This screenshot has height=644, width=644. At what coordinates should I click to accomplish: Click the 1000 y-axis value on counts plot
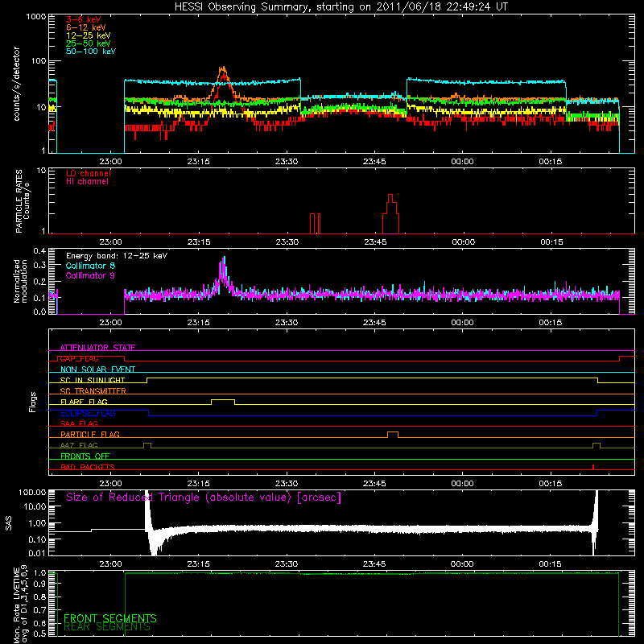point(35,17)
